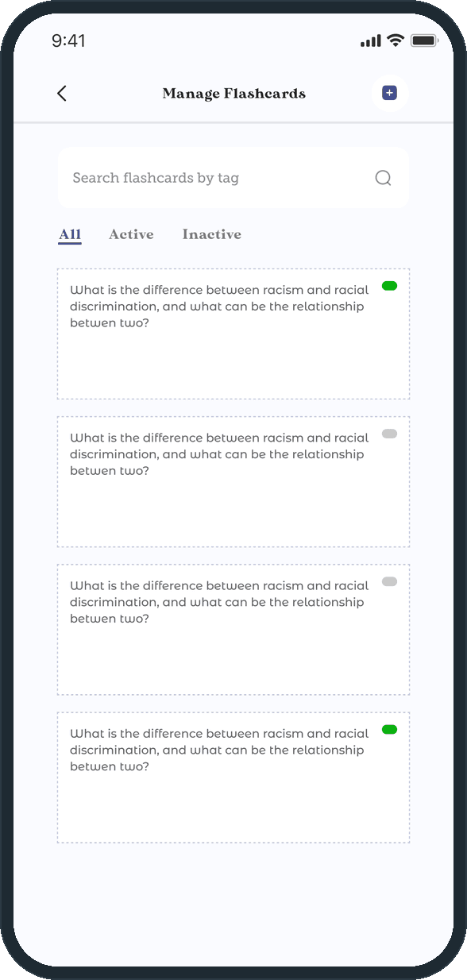Viewport: 467px width, 980px height.
Task: Tap the 9:41 clock in status bar
Action: [x=68, y=41]
